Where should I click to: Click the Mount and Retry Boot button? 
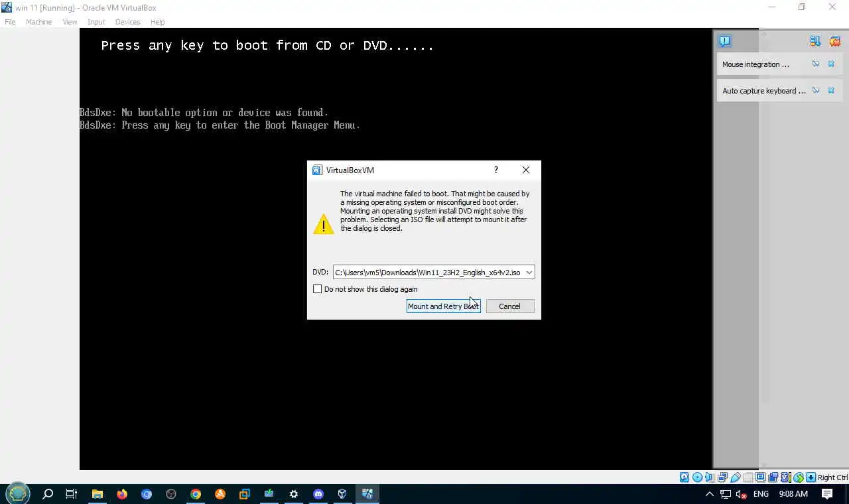[x=443, y=306]
